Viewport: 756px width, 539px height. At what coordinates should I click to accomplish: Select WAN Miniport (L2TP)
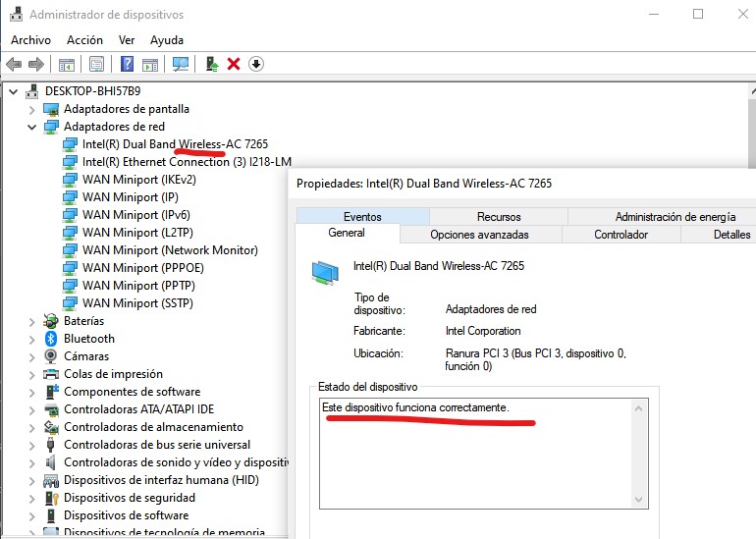click(137, 233)
